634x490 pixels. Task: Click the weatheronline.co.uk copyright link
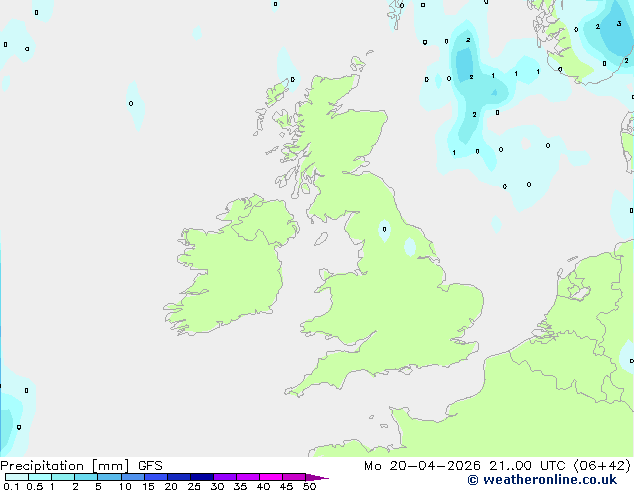click(542, 480)
